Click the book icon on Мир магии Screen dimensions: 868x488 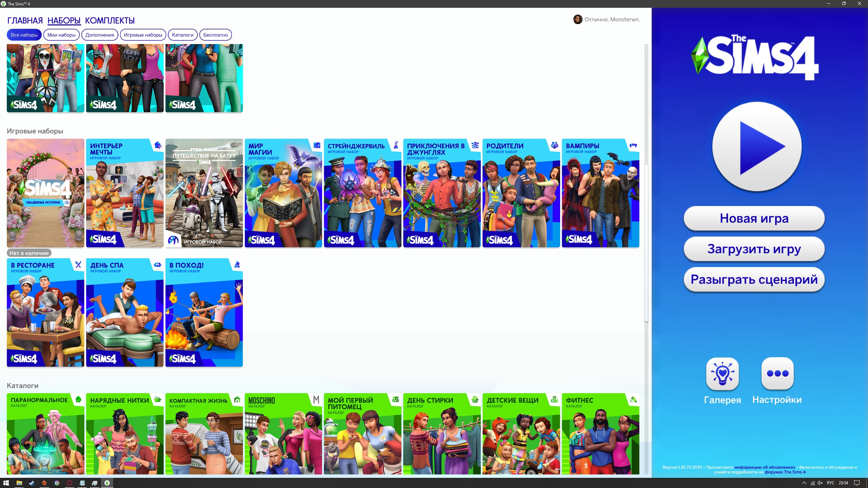(x=317, y=145)
